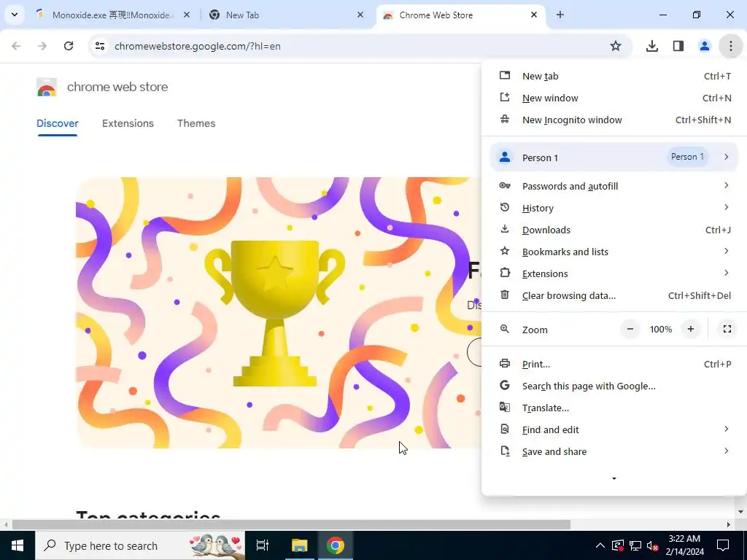Close the New Tab tab
747x560 pixels.
pos(360,15)
